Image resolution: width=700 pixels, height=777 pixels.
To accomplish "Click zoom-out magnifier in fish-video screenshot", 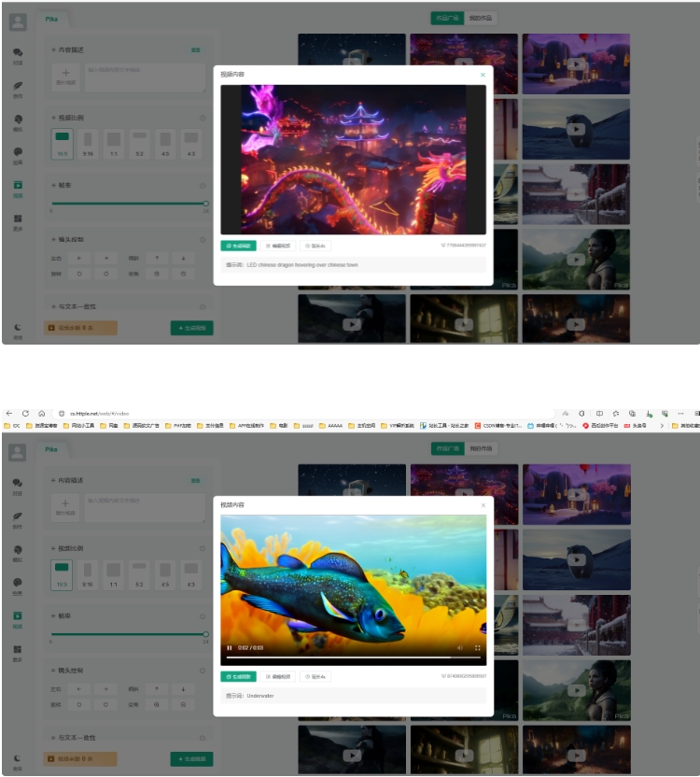I will (x=183, y=704).
